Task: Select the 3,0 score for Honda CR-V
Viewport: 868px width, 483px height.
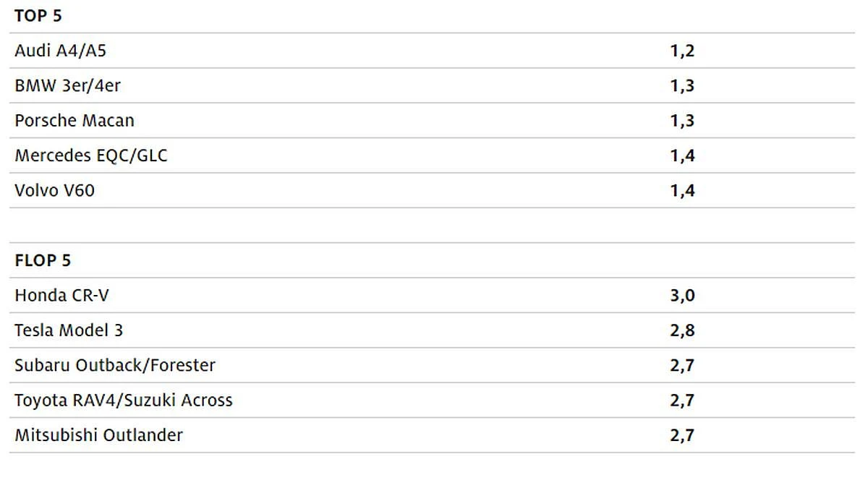Action: tap(682, 295)
